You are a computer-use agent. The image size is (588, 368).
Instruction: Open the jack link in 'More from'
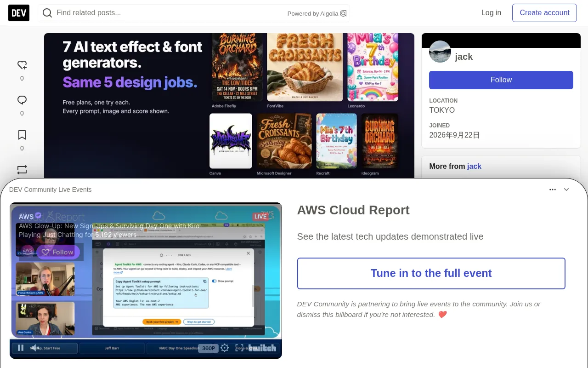coord(474,167)
